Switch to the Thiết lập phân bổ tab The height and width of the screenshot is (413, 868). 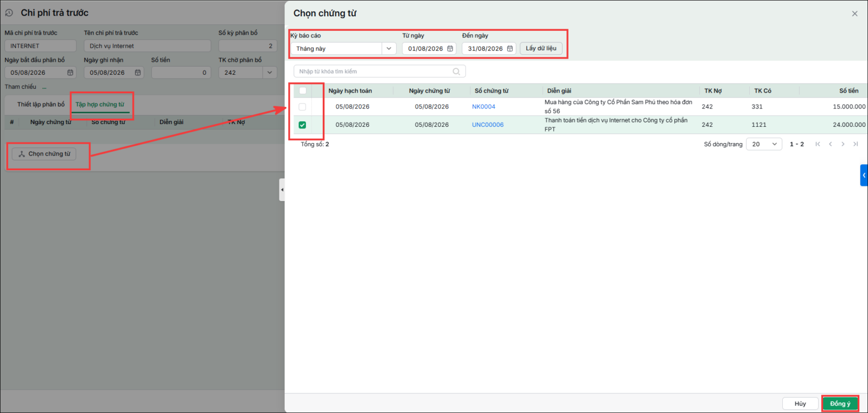pyautogui.click(x=41, y=105)
